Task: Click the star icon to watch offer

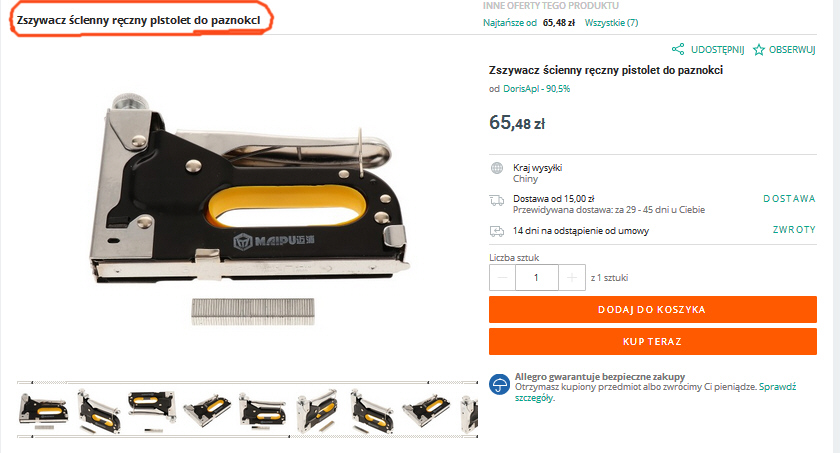Action: (759, 50)
